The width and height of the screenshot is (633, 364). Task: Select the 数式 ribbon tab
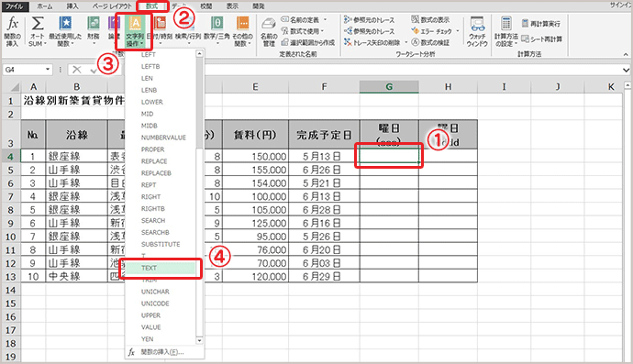(151, 6)
